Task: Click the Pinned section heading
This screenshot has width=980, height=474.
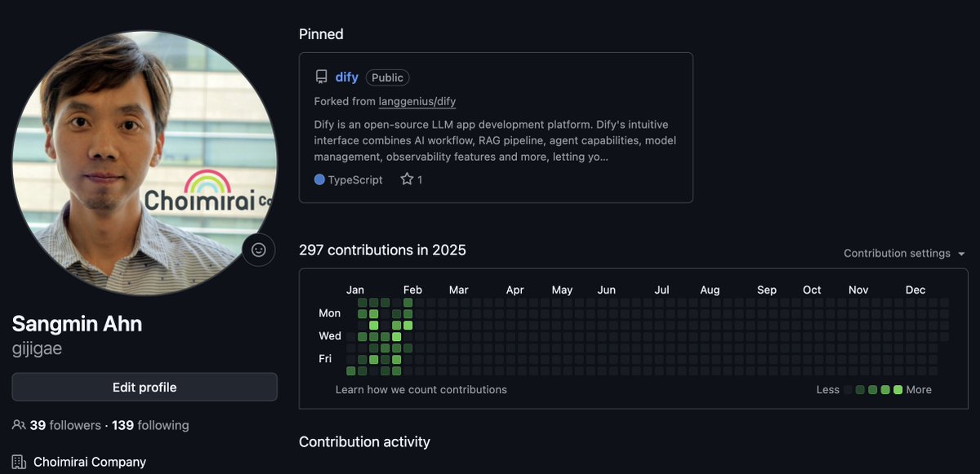Action: pyautogui.click(x=321, y=34)
